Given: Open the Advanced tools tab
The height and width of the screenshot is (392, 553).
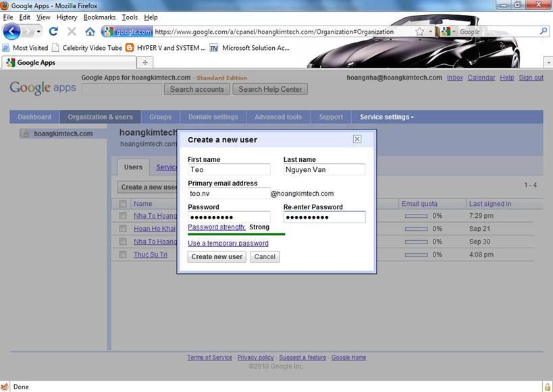Looking at the screenshot, I should coord(278,117).
